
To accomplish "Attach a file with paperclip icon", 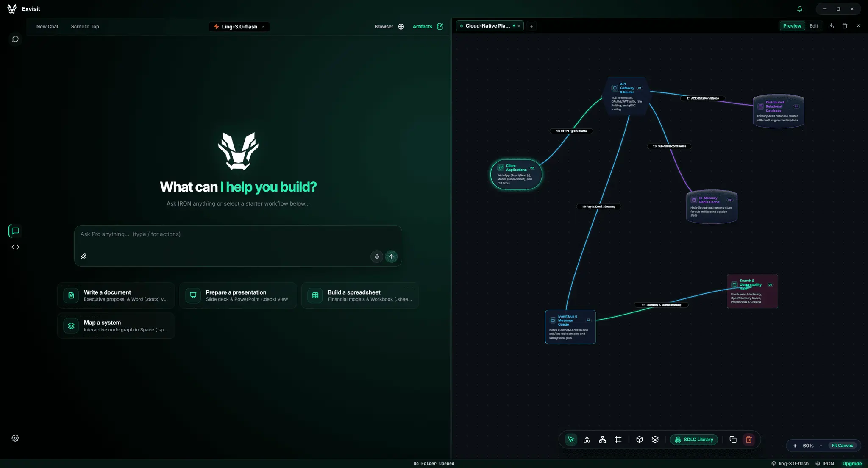I will tap(84, 256).
